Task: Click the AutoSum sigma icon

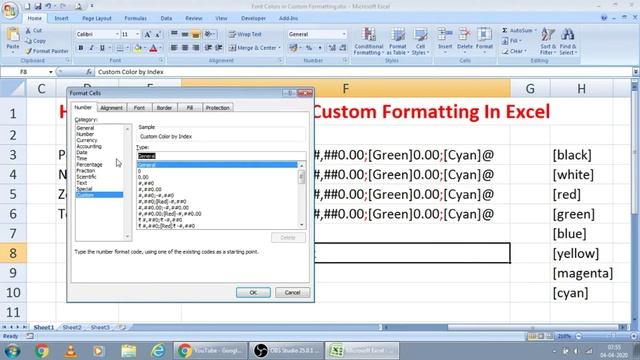Action: point(505,31)
